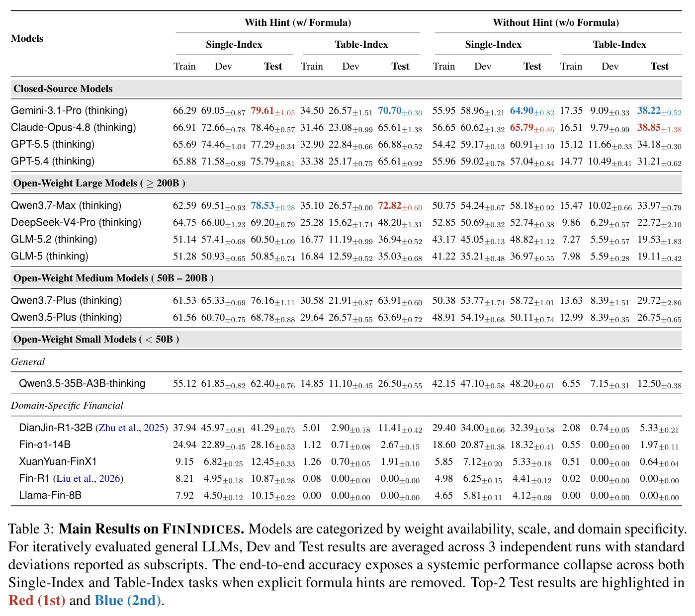Select the Llama-Fin-8B model name
The height and width of the screenshot is (616, 695).
point(50,495)
